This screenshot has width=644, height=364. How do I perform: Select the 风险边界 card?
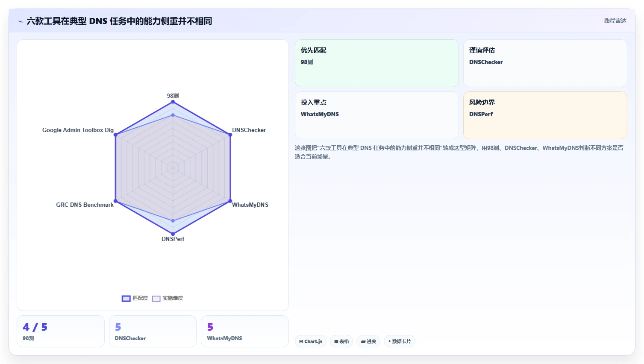point(545,115)
